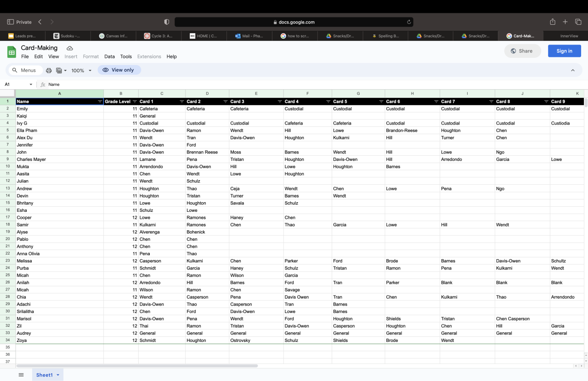Open the filter views icon
588x381 pixels.
click(x=61, y=70)
